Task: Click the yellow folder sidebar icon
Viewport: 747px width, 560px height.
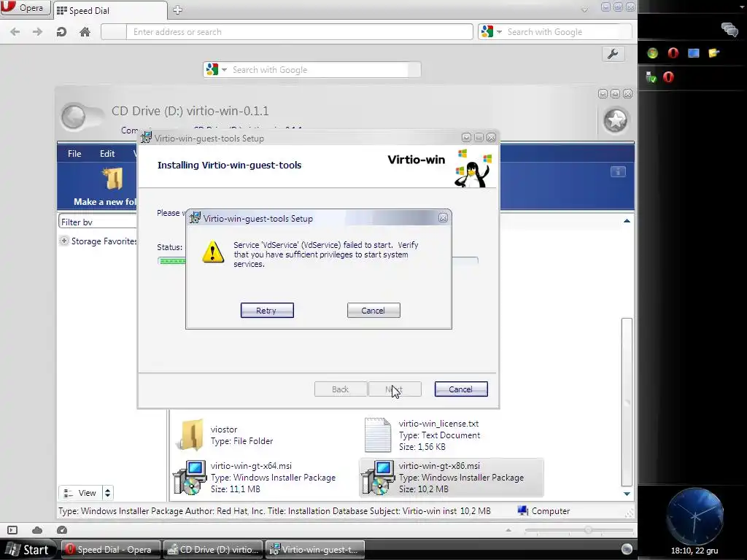Action: pos(713,52)
